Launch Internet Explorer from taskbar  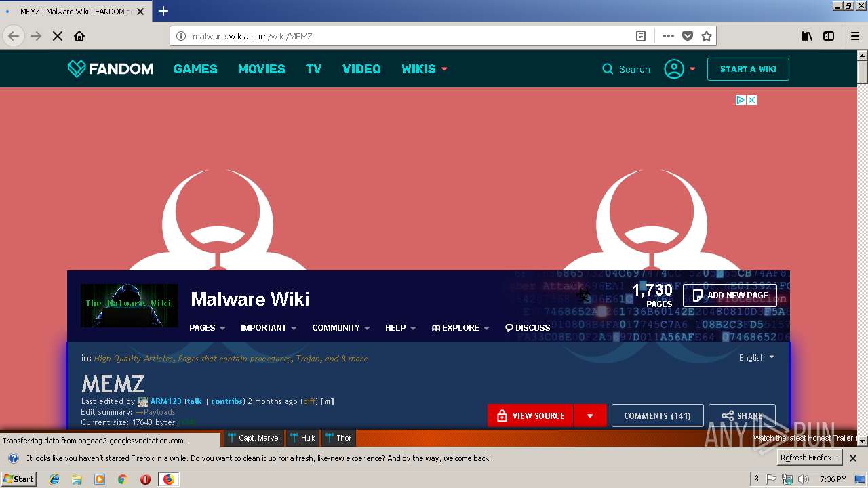pos(54,479)
